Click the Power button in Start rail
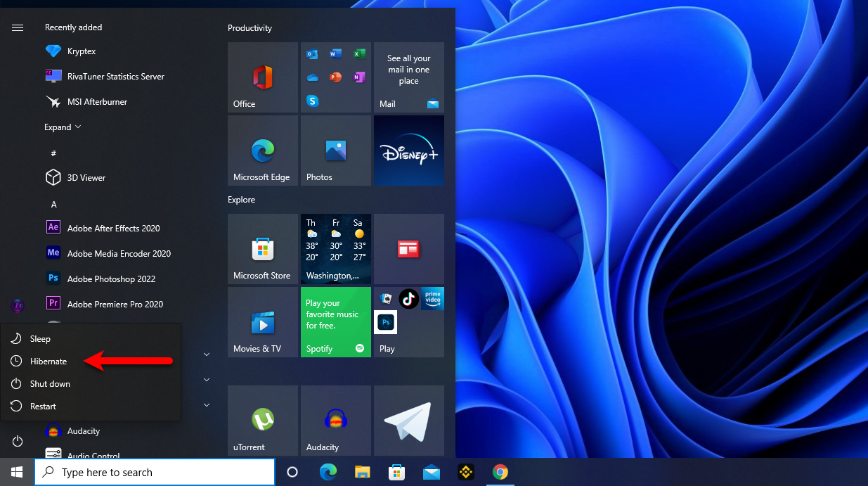Image resolution: width=868 pixels, height=486 pixels. [18, 442]
